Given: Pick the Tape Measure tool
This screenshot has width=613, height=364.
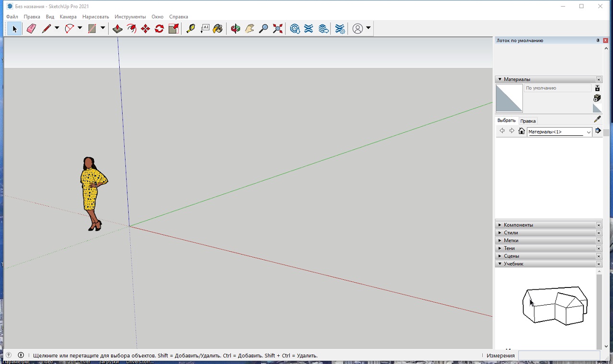Looking at the screenshot, I should [x=191, y=29].
